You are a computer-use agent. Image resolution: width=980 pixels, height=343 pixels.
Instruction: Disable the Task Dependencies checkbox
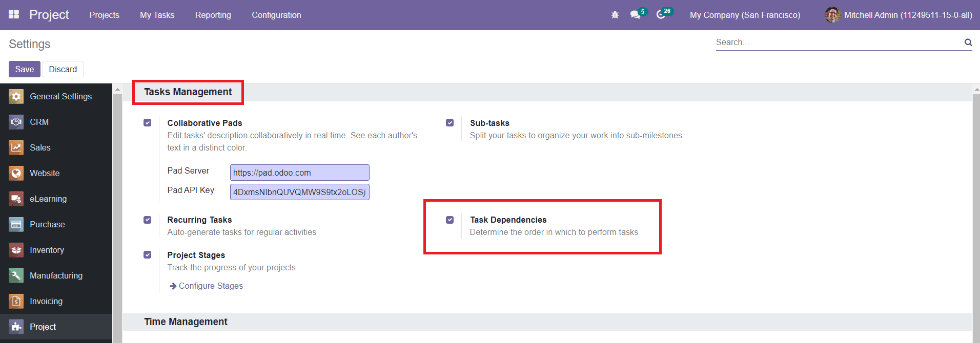tap(450, 220)
